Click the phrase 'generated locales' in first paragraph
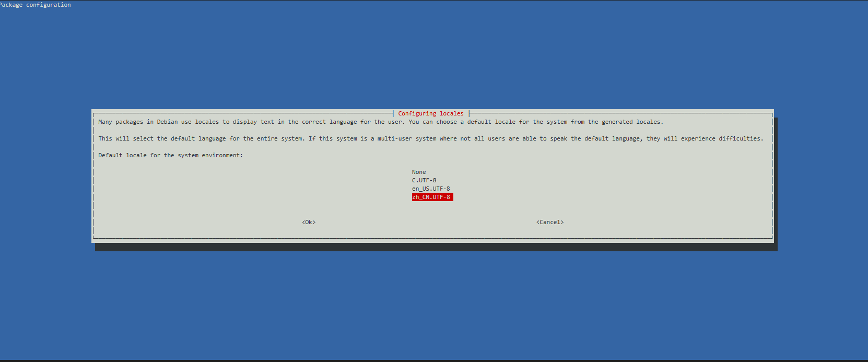Image resolution: width=868 pixels, height=362 pixels. [631, 122]
